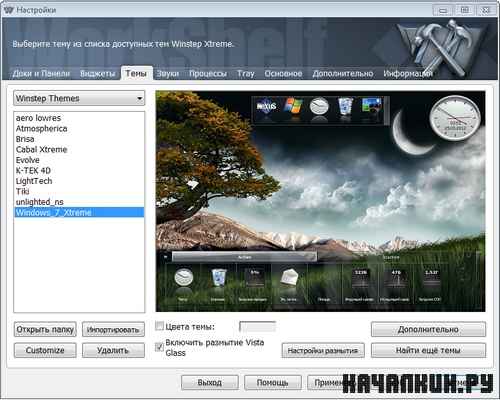Open the Tray tab
The height and width of the screenshot is (400, 500).
246,74
